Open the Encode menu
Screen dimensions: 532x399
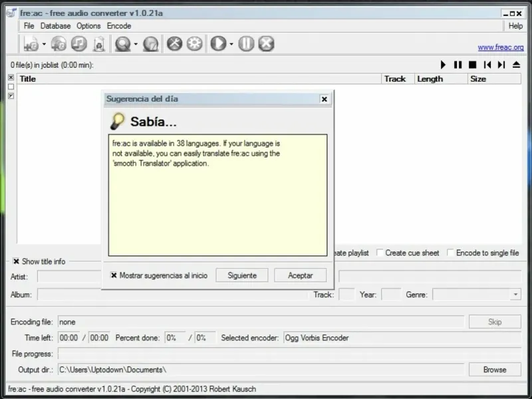click(x=119, y=26)
